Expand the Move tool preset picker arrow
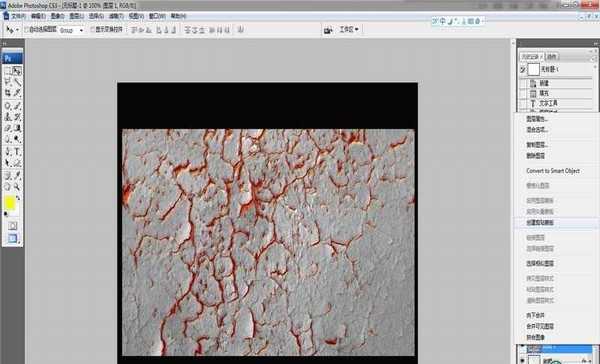The height and width of the screenshot is (364, 600). pyautogui.click(x=18, y=30)
